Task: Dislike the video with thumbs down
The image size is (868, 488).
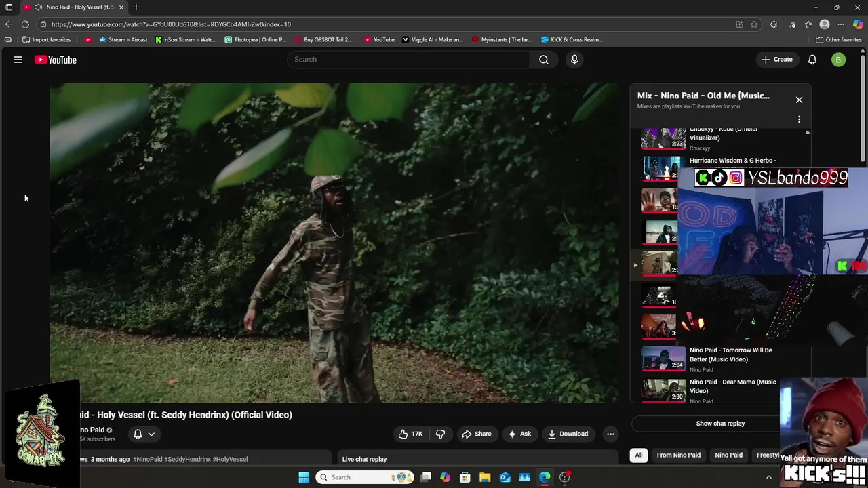Action: (440, 434)
